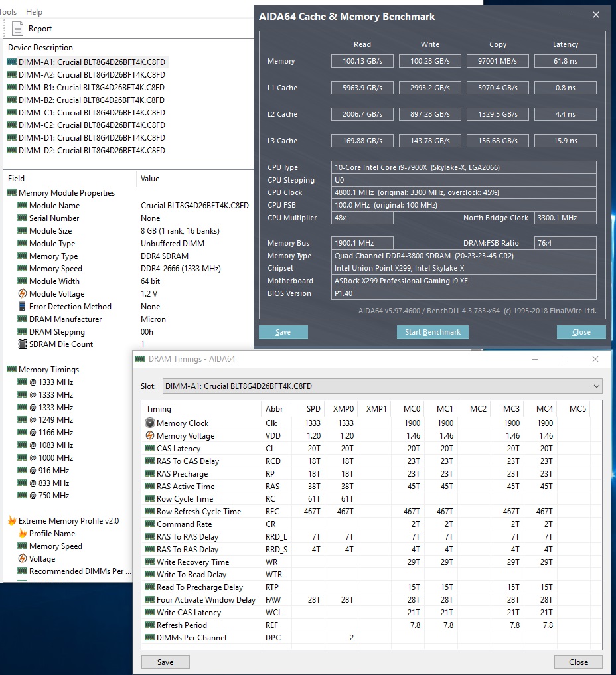Minimize the DRAM Timings window
The width and height of the screenshot is (616, 675).
[535, 359]
